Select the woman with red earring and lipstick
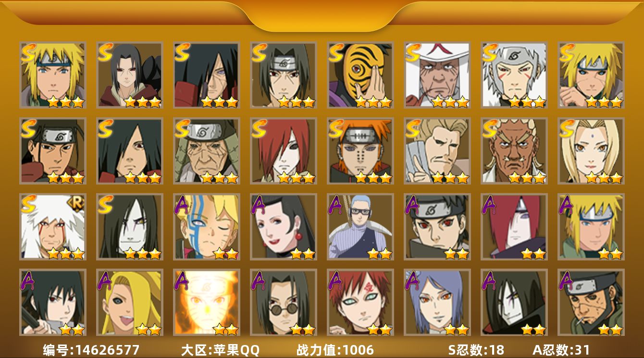The height and width of the screenshot is (358, 644). point(284,226)
